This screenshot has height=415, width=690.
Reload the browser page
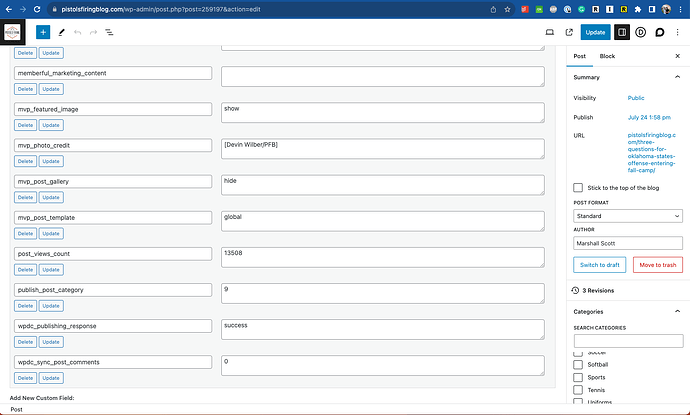pos(37,9)
